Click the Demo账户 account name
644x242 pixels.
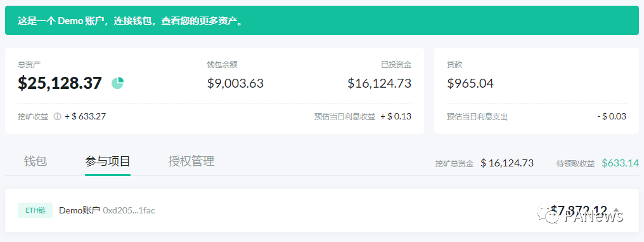click(x=80, y=210)
